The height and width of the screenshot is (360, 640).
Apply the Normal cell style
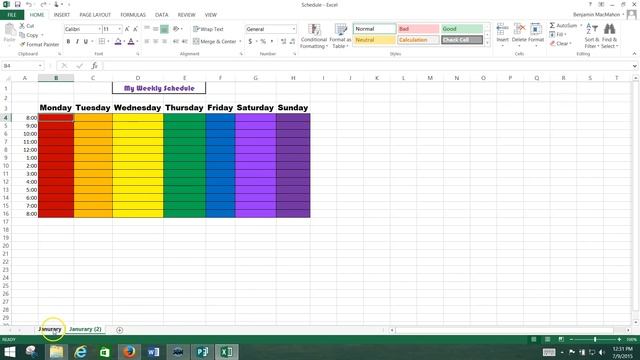[x=374, y=29]
